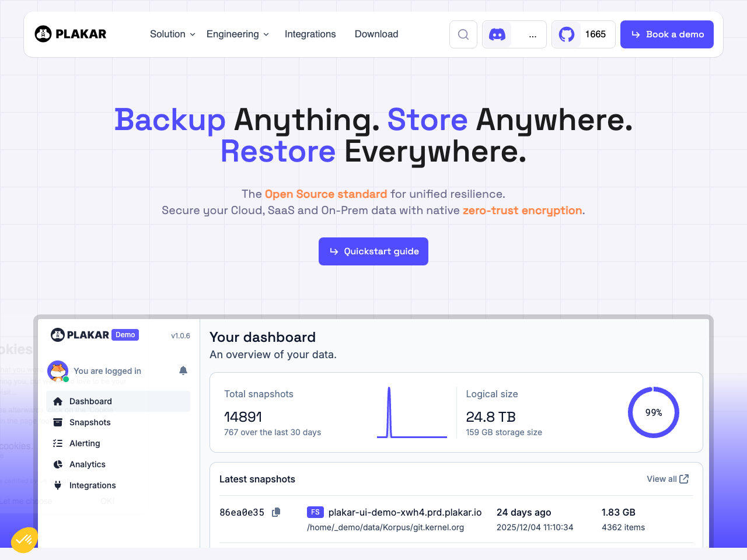
Task: Click the Quickstart guide button
Action: pos(373,251)
